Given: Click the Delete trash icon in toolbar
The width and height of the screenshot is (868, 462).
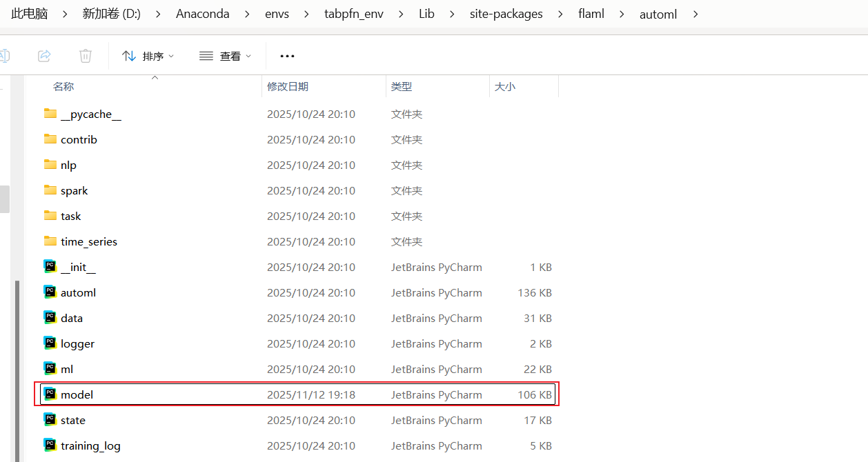Looking at the screenshot, I should 86,56.
